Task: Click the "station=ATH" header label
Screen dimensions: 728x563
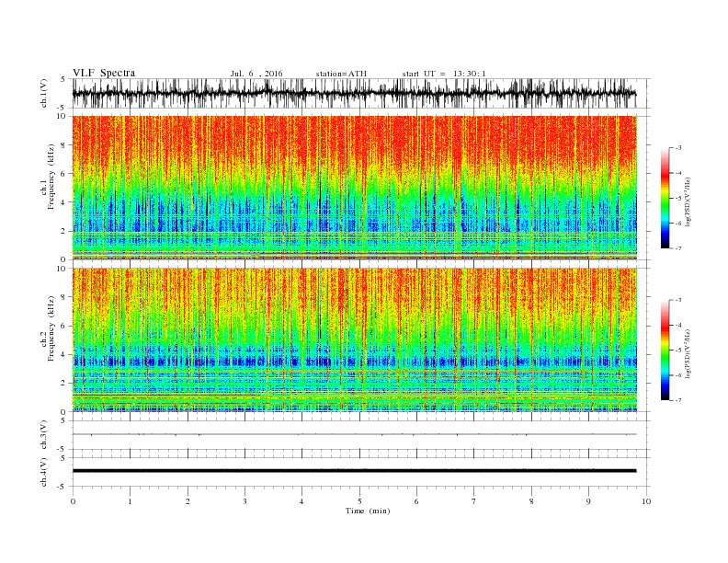Action: point(341,74)
